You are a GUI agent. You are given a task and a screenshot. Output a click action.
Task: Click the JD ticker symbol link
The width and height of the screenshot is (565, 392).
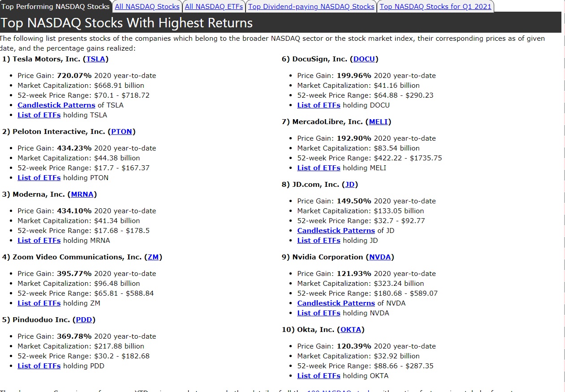(349, 185)
